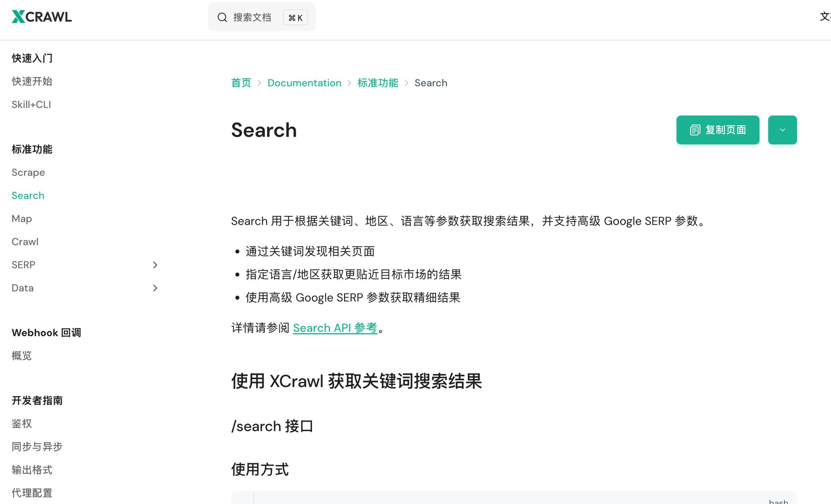Open the Search API 参考 link
Image resolution: width=831 pixels, height=504 pixels.
[x=335, y=328]
